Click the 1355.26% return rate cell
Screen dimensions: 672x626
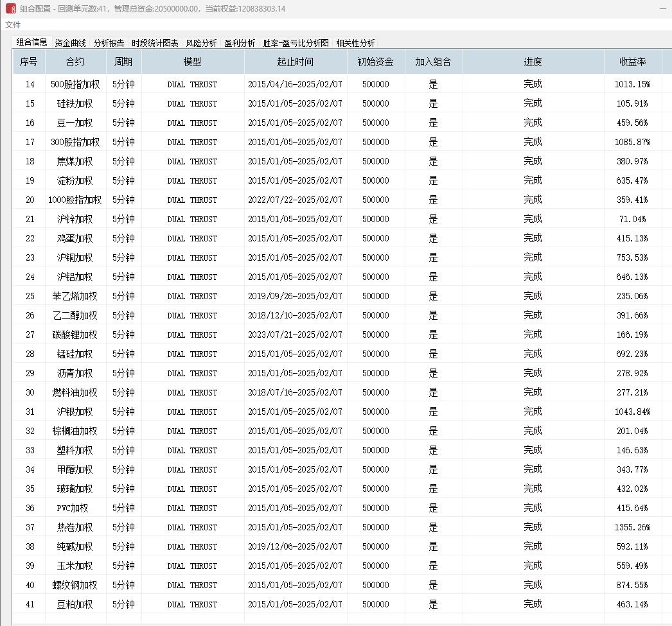click(632, 527)
